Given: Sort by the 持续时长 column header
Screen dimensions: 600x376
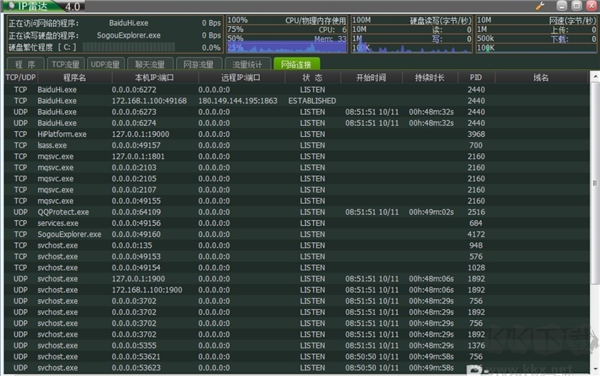Looking at the screenshot, I should [x=430, y=78].
